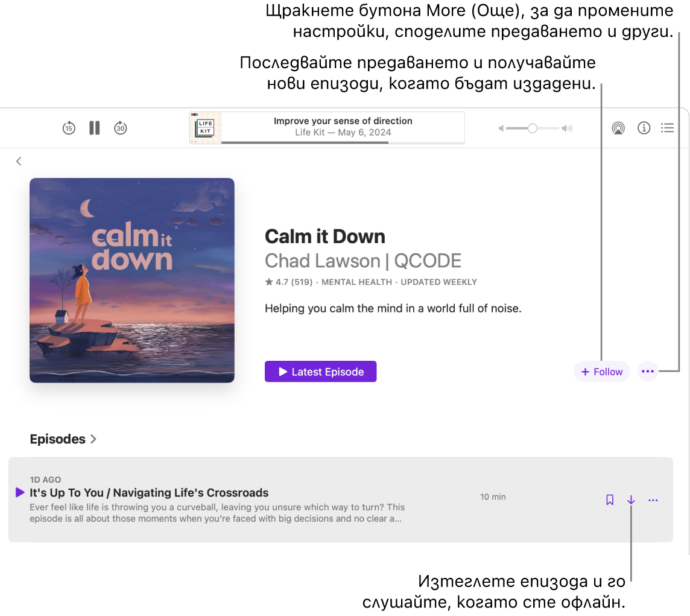
Task: Open AirPlay device selector
Action: click(618, 128)
